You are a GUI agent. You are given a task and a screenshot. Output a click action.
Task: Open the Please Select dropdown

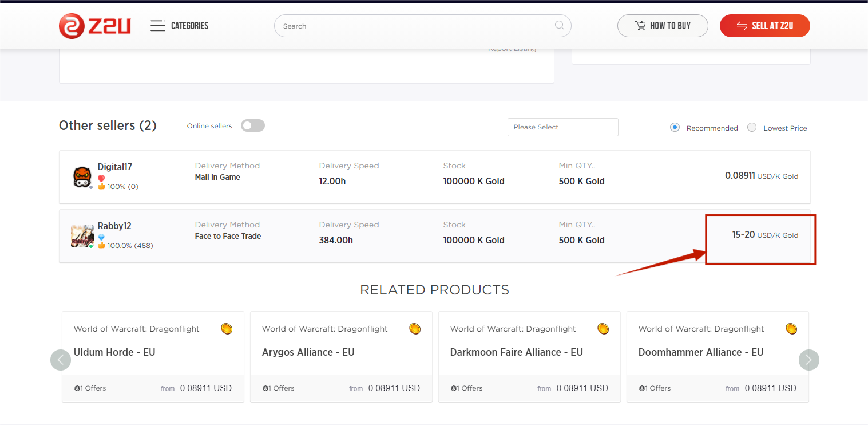coord(562,127)
